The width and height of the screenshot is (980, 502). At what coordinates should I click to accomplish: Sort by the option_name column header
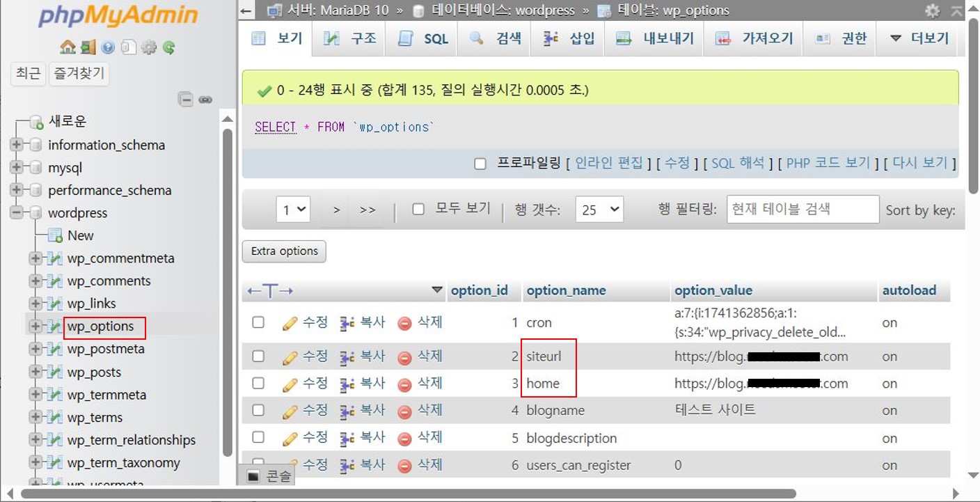[566, 290]
